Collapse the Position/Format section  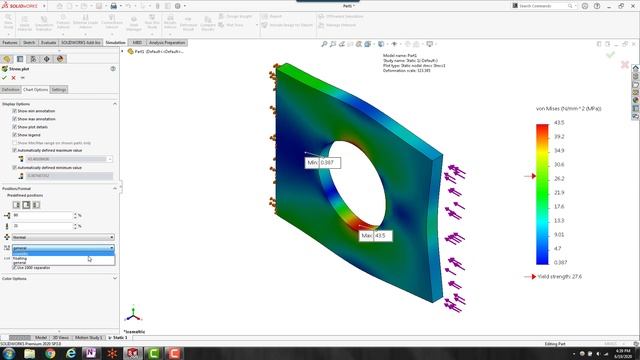(x=115, y=189)
